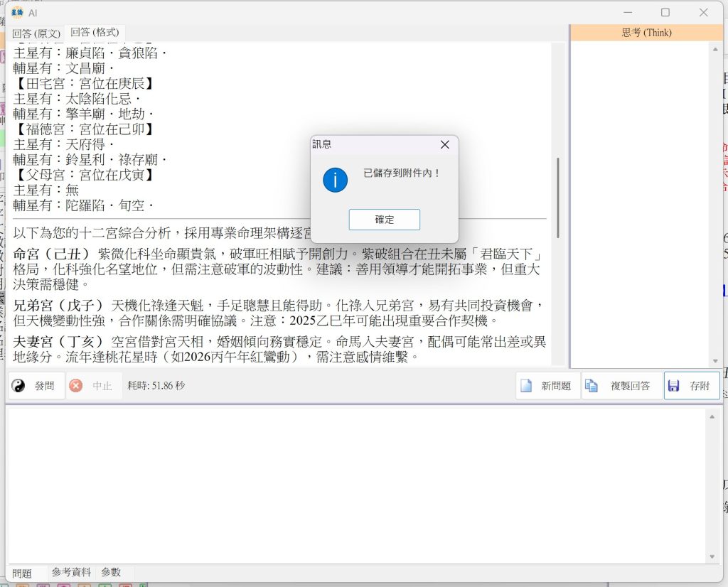Switch to the 回答 (原文) tab

[x=36, y=33]
